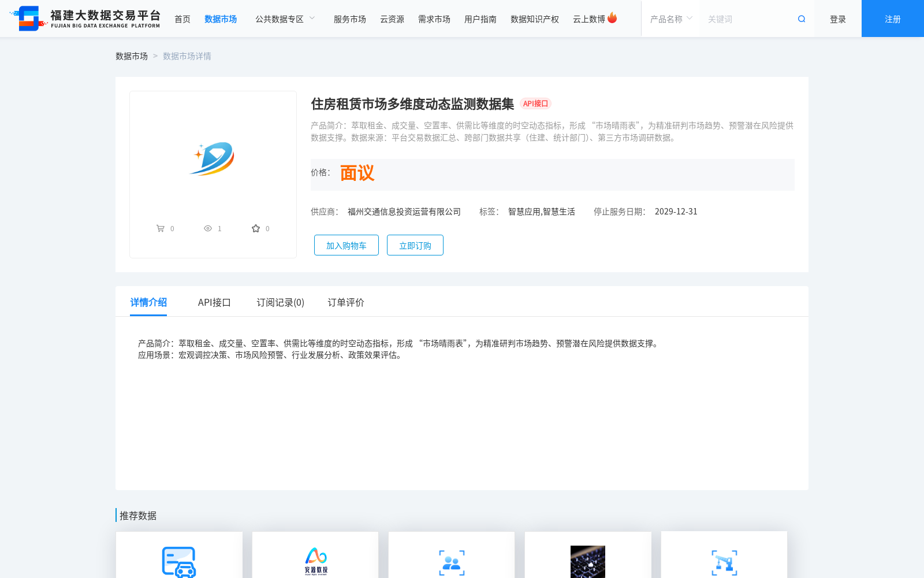Viewport: 924px width, 578px height.
Task: Focus the 关键词 search input field
Action: coord(748,19)
